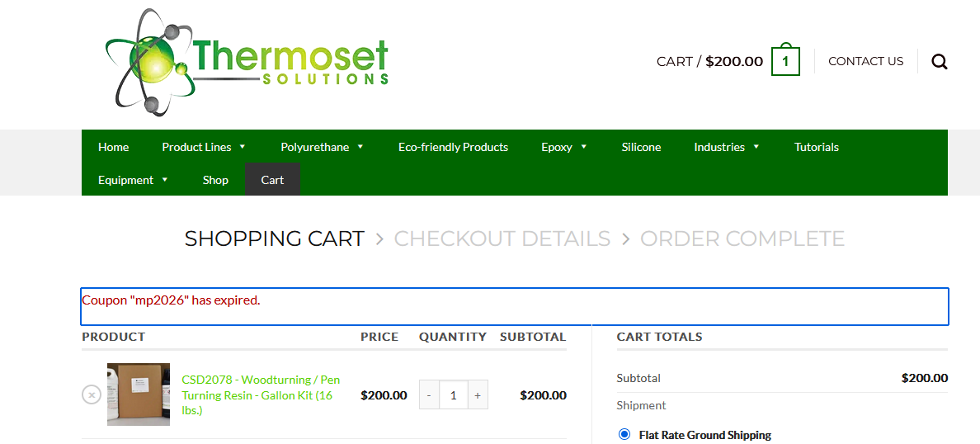Open the Product Lines menu item
980x444 pixels.
point(196,147)
